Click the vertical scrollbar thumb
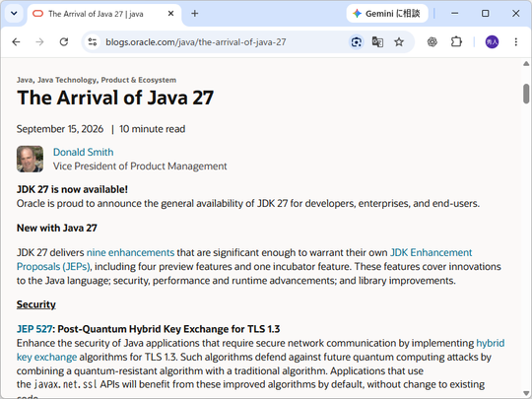Viewport: 532px width, 399px height. (x=526, y=94)
